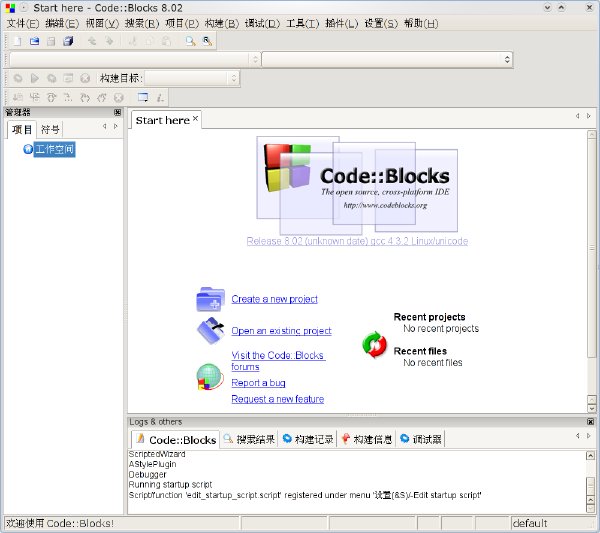Close the 管理器 panel with its X

click(117, 112)
